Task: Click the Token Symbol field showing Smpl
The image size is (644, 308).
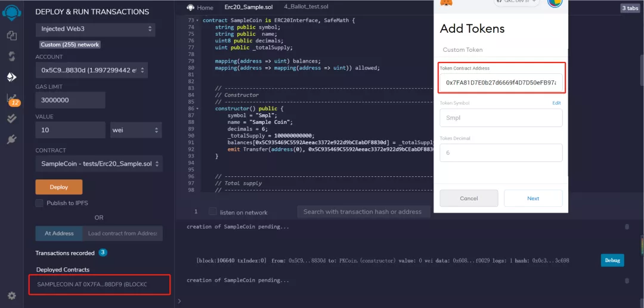Action: point(501,118)
